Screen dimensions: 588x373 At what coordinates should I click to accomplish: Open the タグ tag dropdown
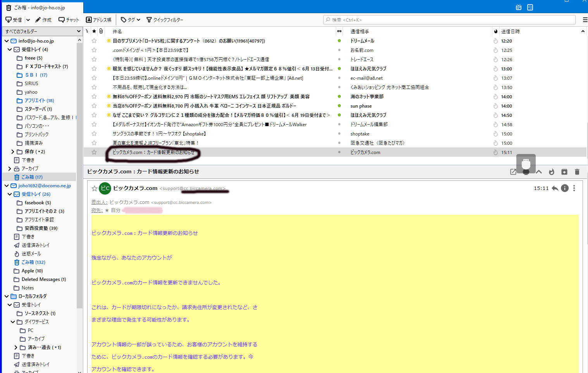pyautogui.click(x=131, y=20)
